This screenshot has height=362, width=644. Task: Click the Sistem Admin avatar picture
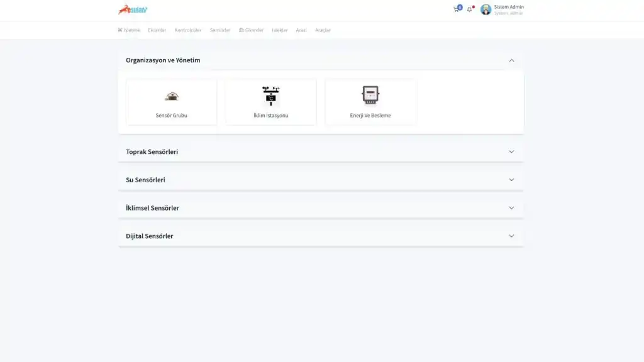click(486, 9)
